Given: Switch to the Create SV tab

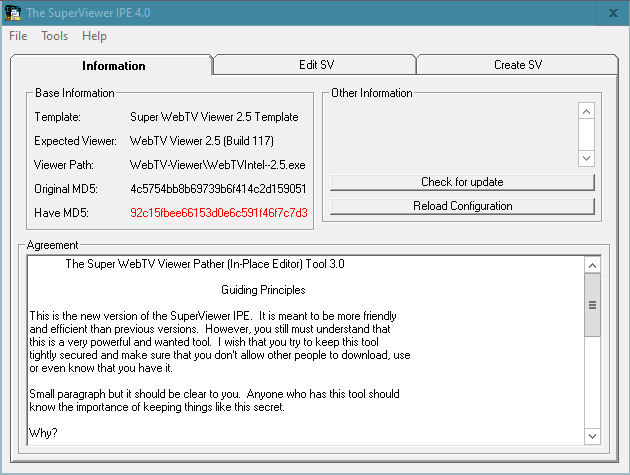Looking at the screenshot, I should coord(518,65).
